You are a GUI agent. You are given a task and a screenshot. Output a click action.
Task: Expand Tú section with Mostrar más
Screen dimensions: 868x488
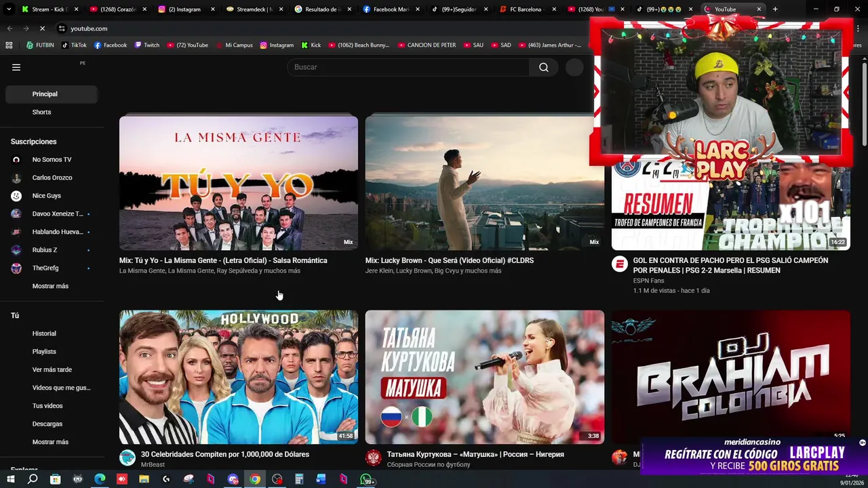point(50,442)
